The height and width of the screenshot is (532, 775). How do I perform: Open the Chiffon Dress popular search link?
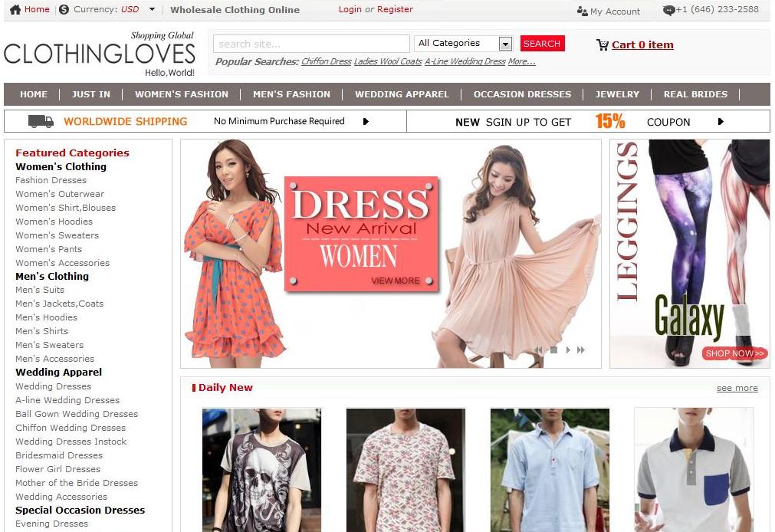pos(327,61)
